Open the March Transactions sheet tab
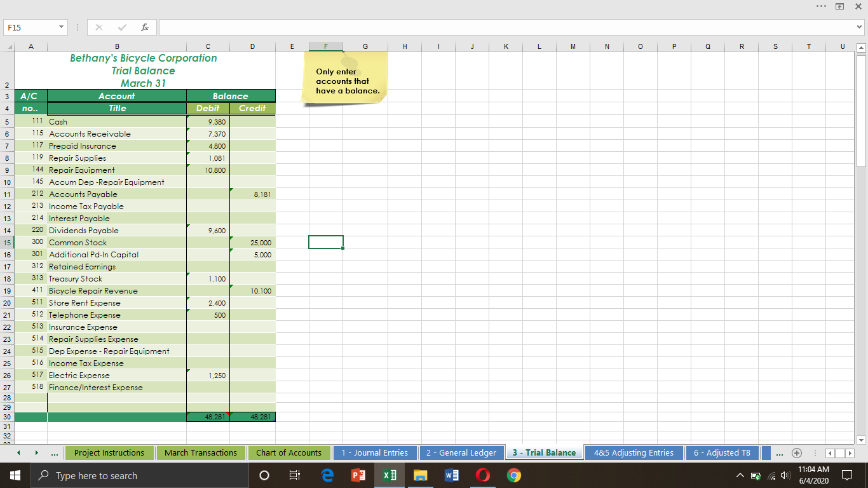This screenshot has width=868, height=488. click(x=201, y=453)
